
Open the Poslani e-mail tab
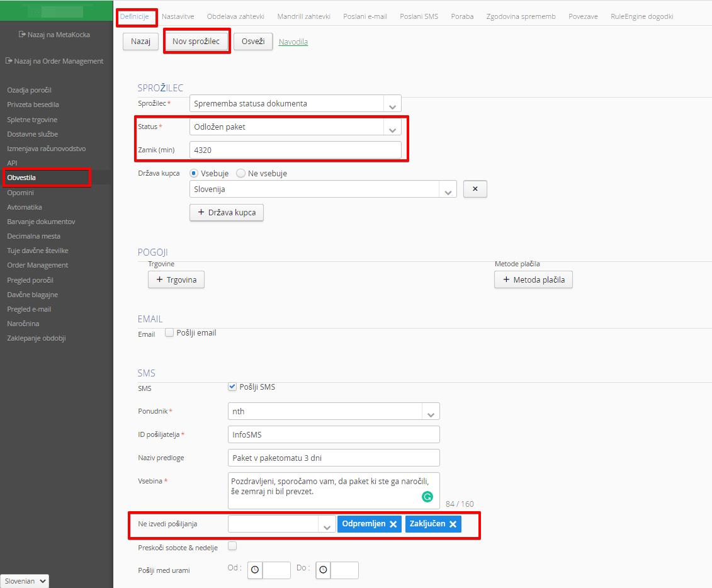365,16
